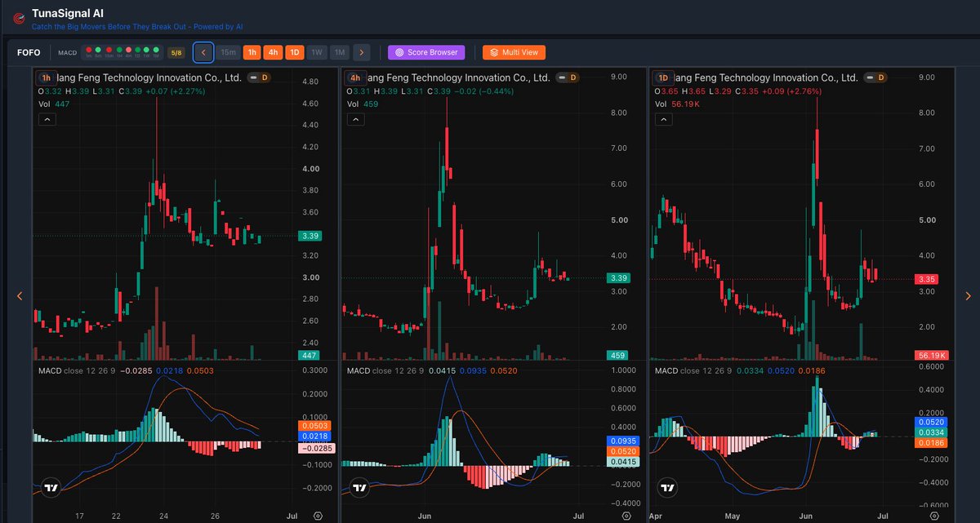The width and height of the screenshot is (980, 523).
Task: Click MACD indicator legend on 1D chart
Action: tap(739, 371)
